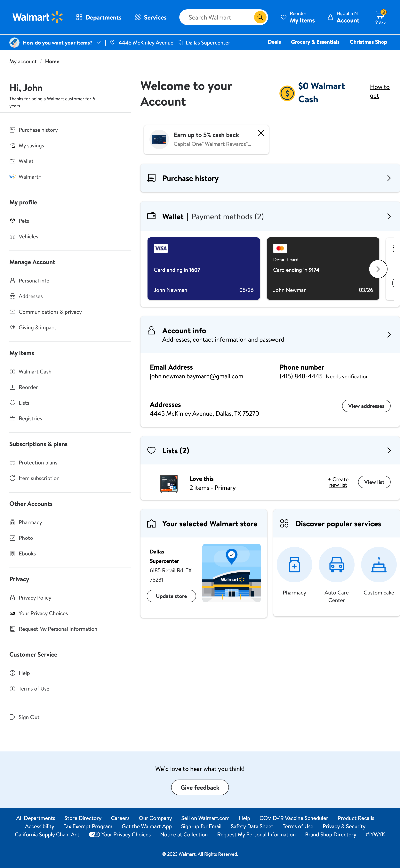This screenshot has height=868, width=400.
Task: Click the Walmart+ sidebar icon
Action: [x=12, y=176]
